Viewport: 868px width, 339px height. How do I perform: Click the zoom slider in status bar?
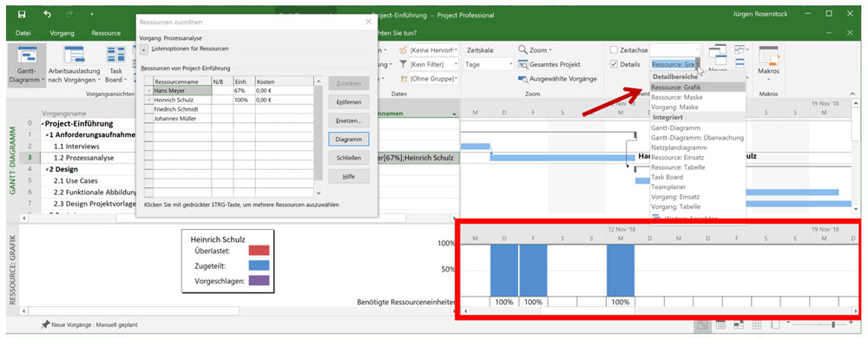click(819, 325)
